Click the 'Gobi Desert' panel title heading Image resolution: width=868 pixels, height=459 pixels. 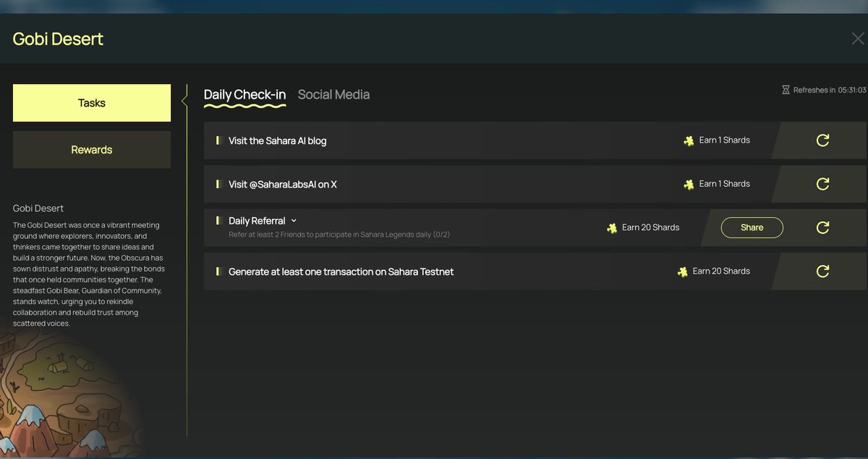pos(58,38)
